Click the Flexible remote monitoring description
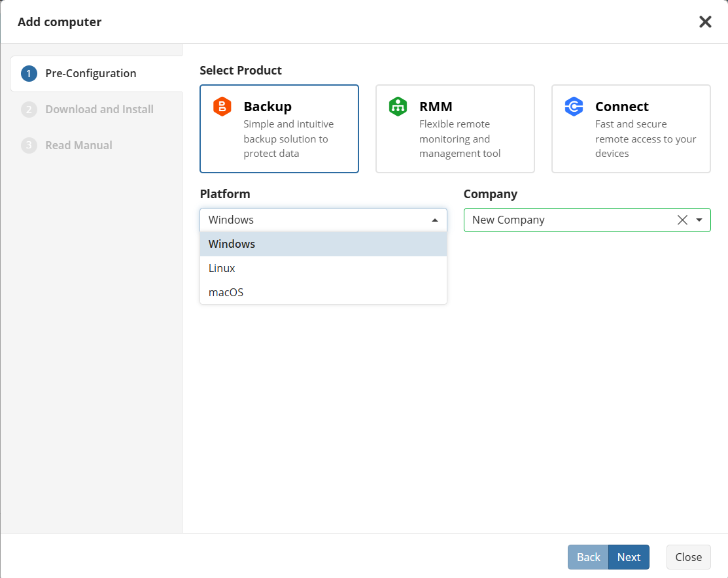The image size is (728, 578). tap(460, 139)
